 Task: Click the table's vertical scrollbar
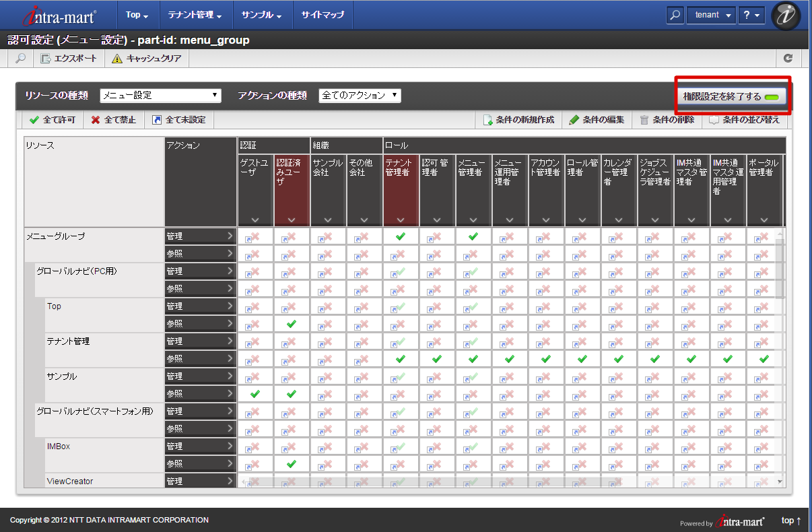click(x=780, y=269)
